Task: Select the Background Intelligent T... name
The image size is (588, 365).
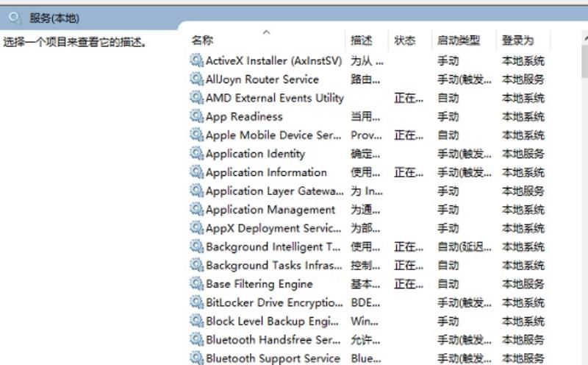Action: (273, 247)
